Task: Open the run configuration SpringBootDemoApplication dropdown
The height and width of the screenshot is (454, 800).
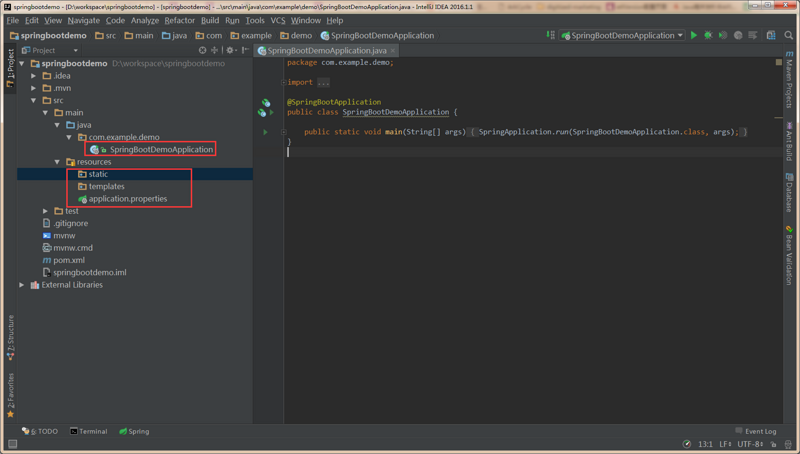Action: tap(622, 35)
